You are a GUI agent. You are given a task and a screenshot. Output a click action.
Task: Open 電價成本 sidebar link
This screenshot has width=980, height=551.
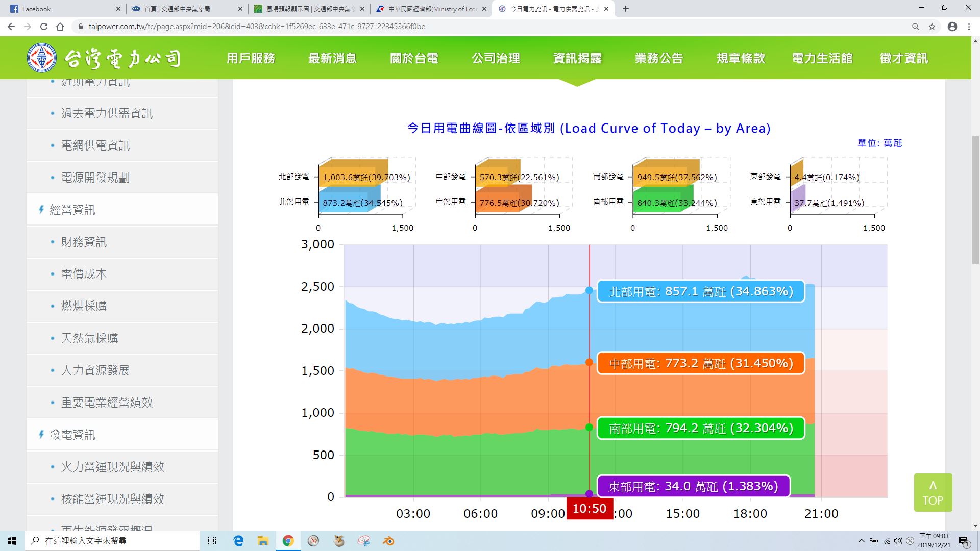122,274
